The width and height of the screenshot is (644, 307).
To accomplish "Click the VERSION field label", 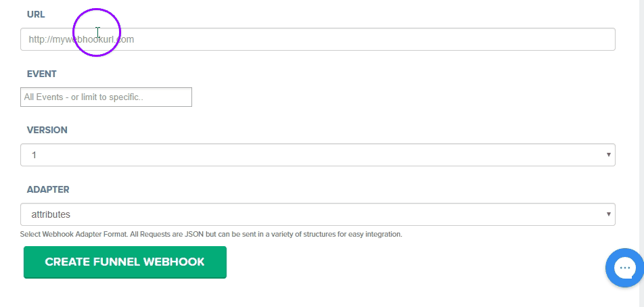I will (47, 129).
